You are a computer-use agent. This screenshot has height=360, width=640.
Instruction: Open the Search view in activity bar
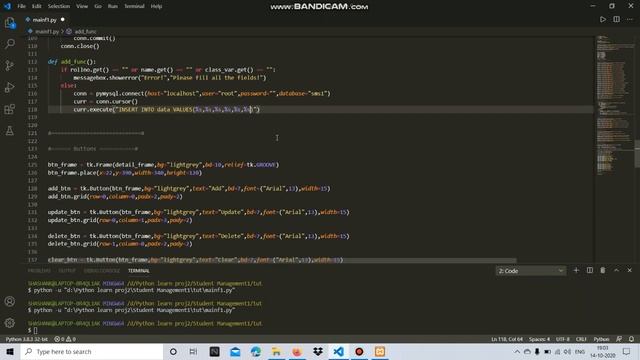tap(10, 44)
